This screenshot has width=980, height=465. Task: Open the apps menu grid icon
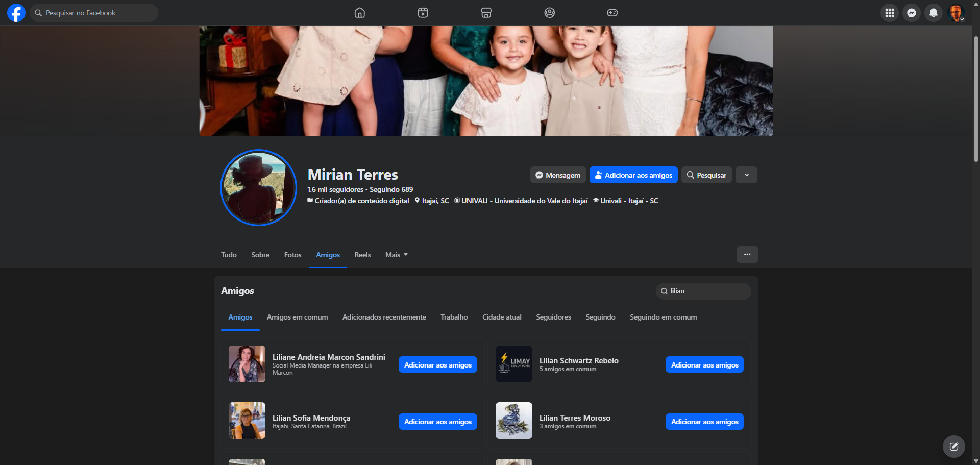pyautogui.click(x=890, y=13)
